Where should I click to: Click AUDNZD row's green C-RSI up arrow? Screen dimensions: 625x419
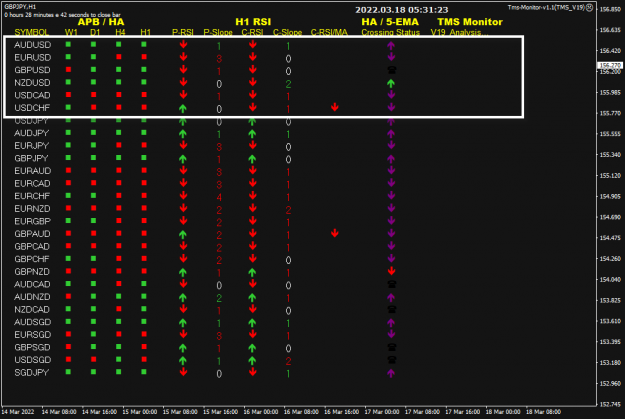coord(252,297)
